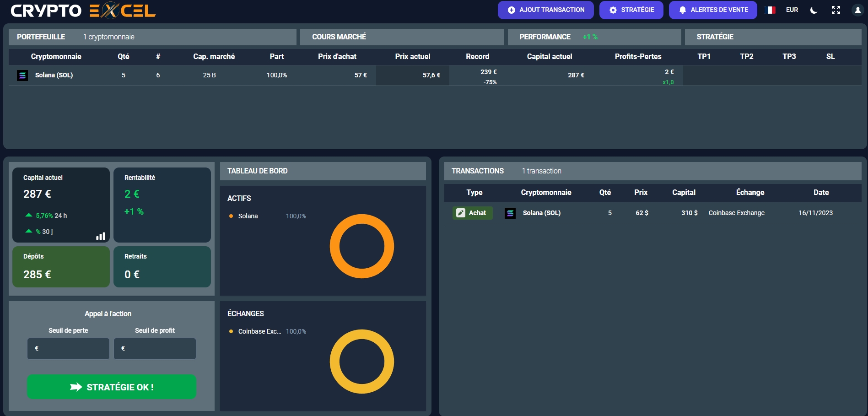Open the user account profile icon
Image resolution: width=868 pixels, height=416 pixels.
point(857,10)
